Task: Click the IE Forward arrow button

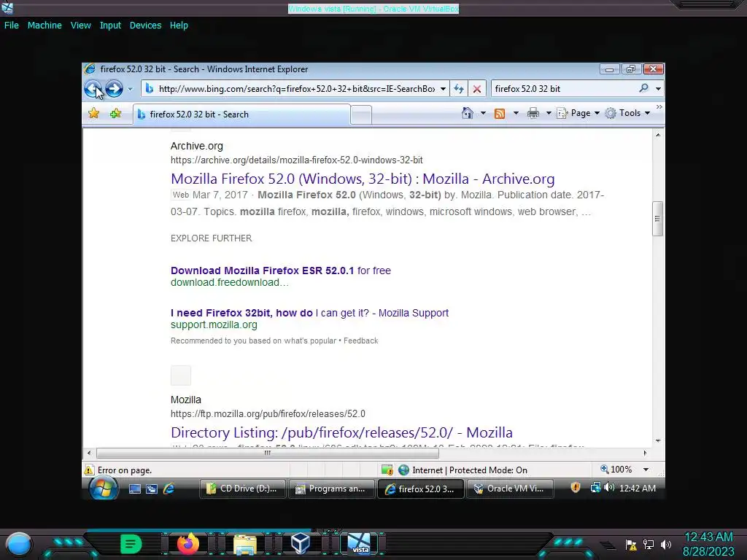Action: tap(114, 88)
